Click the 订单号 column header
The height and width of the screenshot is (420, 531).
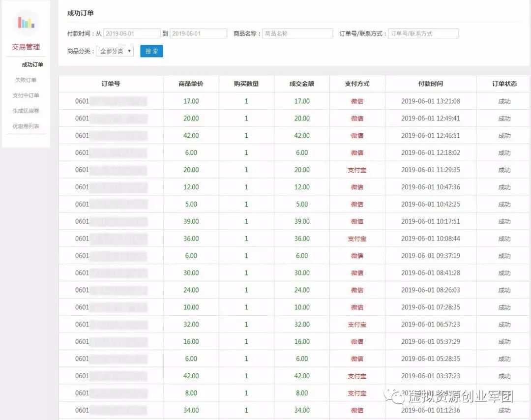click(x=110, y=84)
